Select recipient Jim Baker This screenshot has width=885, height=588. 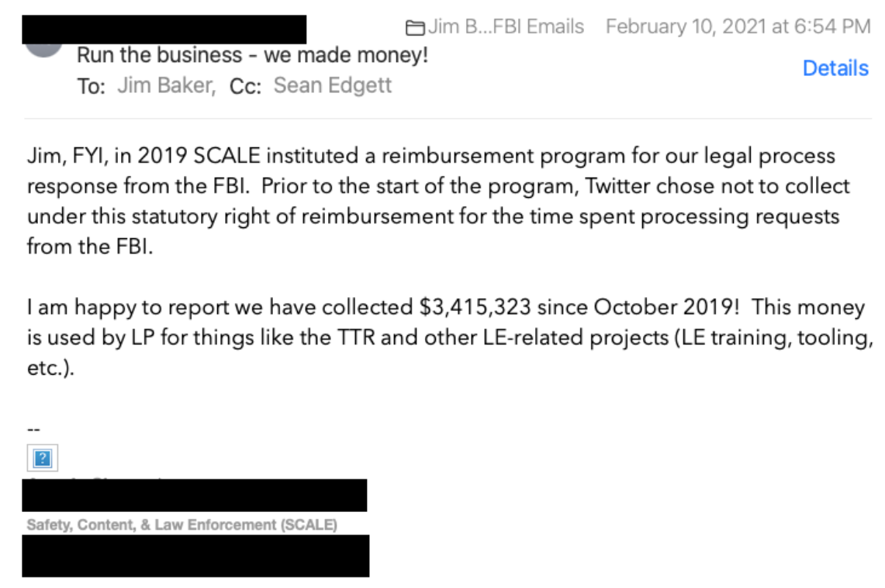(166, 85)
